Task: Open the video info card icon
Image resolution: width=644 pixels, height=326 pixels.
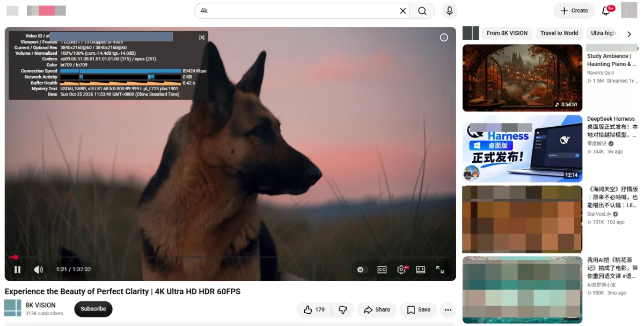Action: tap(444, 38)
